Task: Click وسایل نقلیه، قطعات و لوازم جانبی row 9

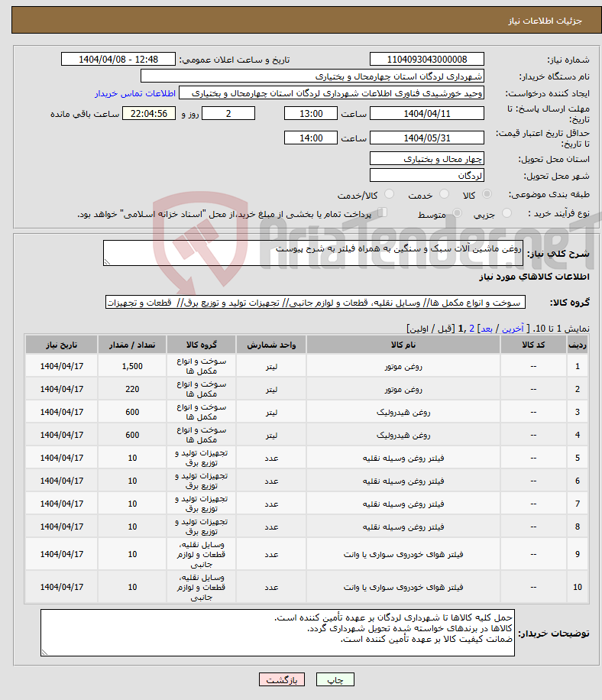Action: [x=201, y=554]
